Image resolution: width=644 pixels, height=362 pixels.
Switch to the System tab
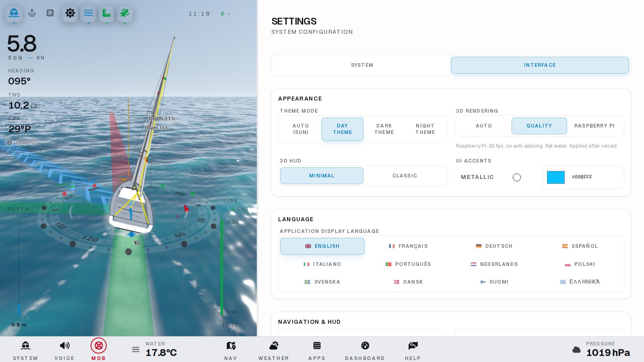coord(362,65)
